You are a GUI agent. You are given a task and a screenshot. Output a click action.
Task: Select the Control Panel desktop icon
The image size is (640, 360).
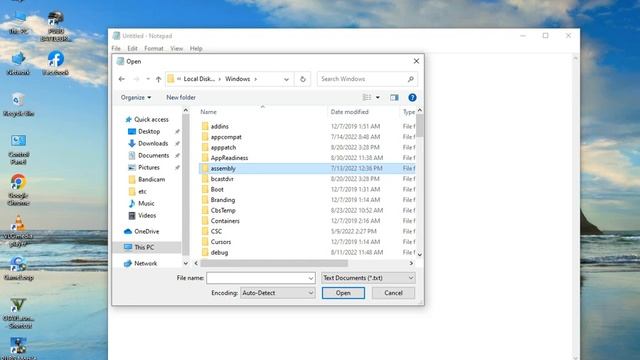[18, 149]
